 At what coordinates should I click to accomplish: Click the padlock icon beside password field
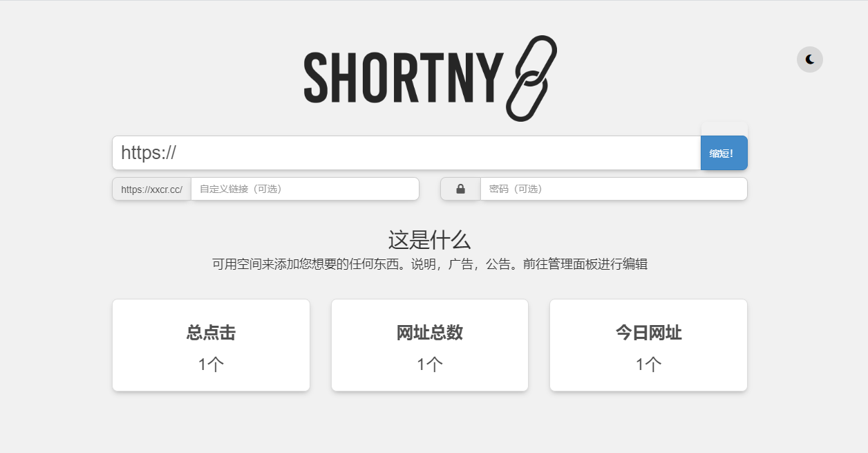click(x=460, y=189)
